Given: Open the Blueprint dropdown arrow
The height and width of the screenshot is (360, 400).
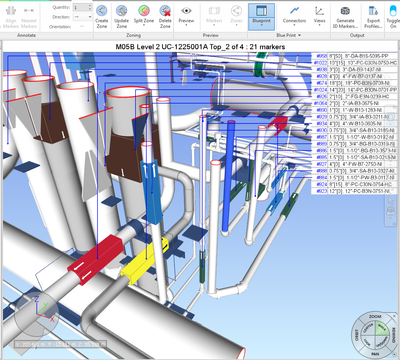Looking at the screenshot, I should tap(261, 25).
